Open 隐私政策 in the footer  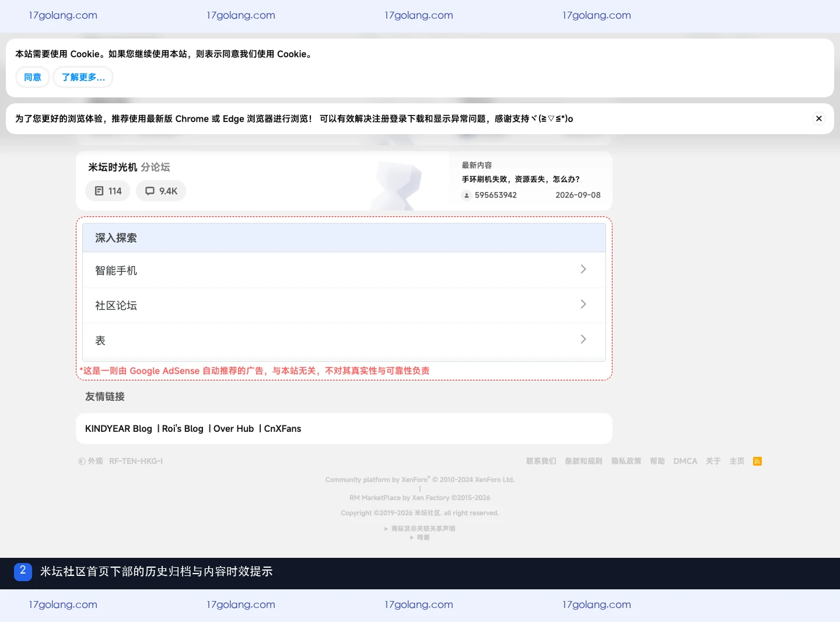[x=626, y=461]
